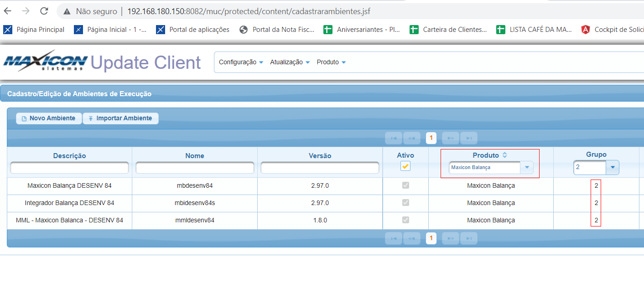Viewport: 644px width, 293px height.
Task: Click the browser forward arrow
Action: [26, 11]
